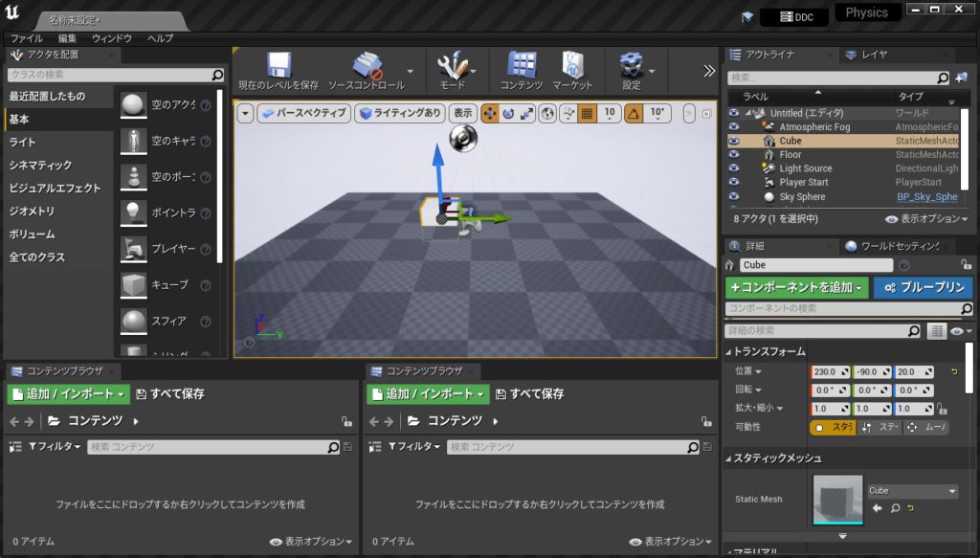This screenshot has height=558, width=980.
Task: Hide the Cube actor via its eye icon
Action: pyautogui.click(x=734, y=141)
